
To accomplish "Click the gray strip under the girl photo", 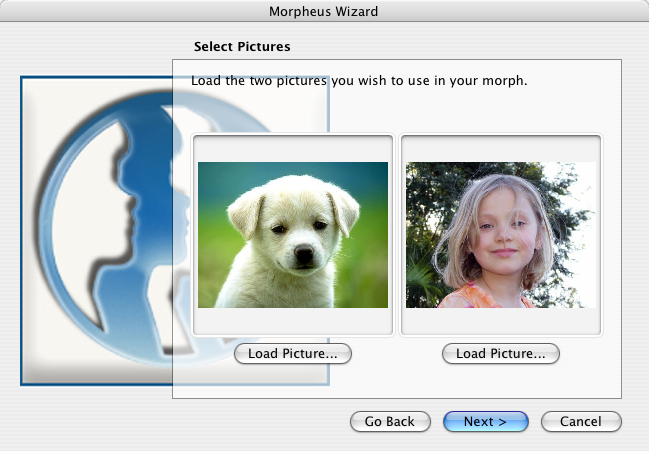I will click(500, 321).
